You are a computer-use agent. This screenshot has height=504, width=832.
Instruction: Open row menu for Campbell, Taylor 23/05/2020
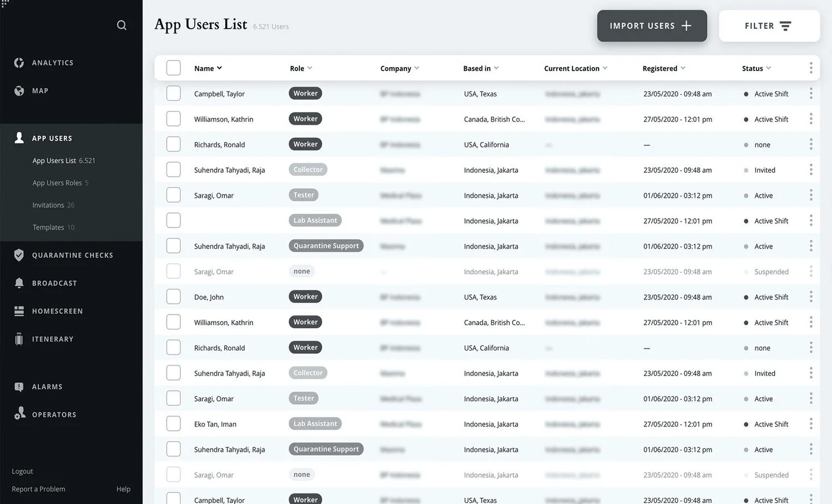coord(811,93)
